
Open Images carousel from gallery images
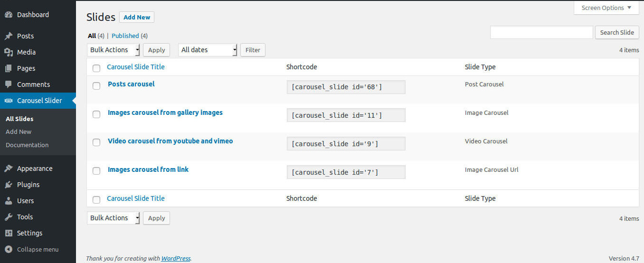(165, 113)
